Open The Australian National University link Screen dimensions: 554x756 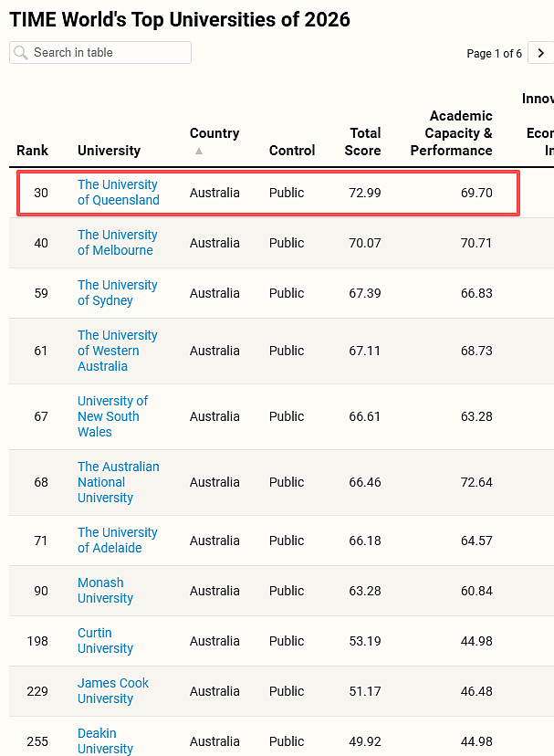(118, 482)
